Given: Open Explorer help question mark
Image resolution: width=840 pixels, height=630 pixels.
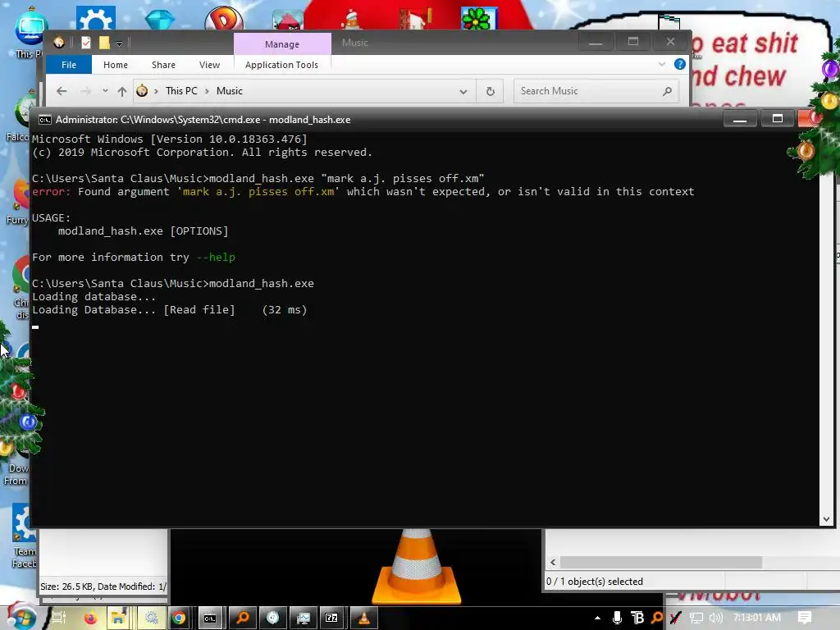Looking at the screenshot, I should (x=680, y=64).
